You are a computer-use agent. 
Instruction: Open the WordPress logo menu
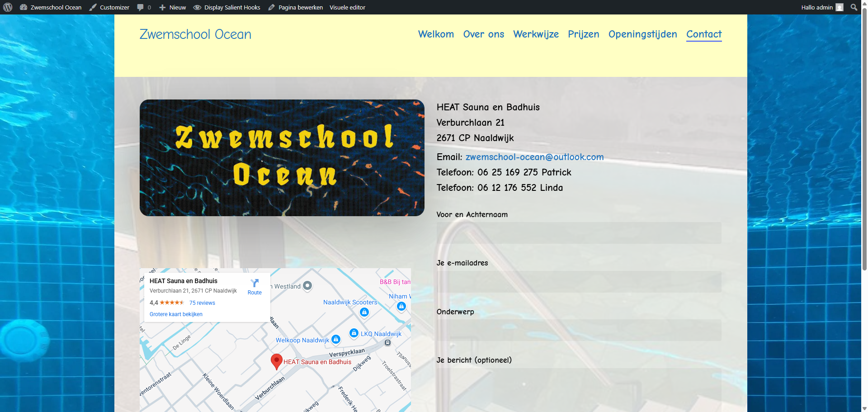tap(8, 7)
